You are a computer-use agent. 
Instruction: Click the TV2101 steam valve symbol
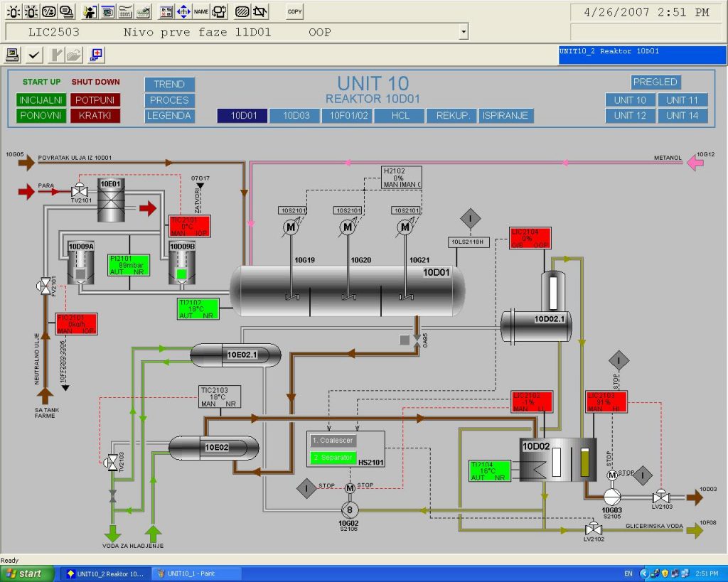pos(79,191)
